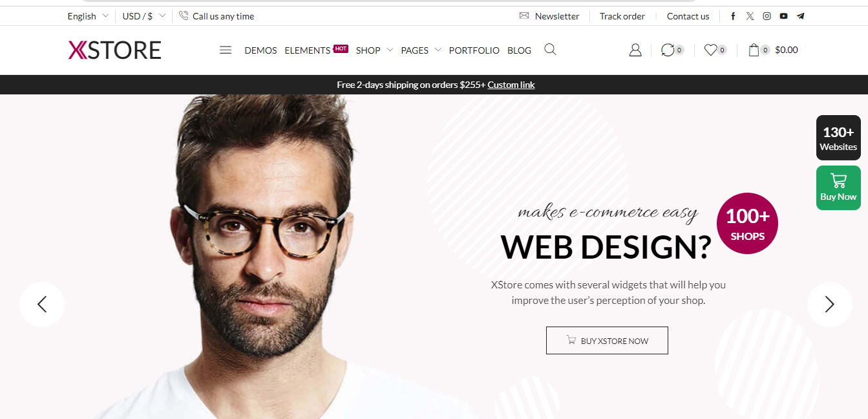868x419 pixels.
Task: Expand the English language dropdown
Action: point(88,16)
